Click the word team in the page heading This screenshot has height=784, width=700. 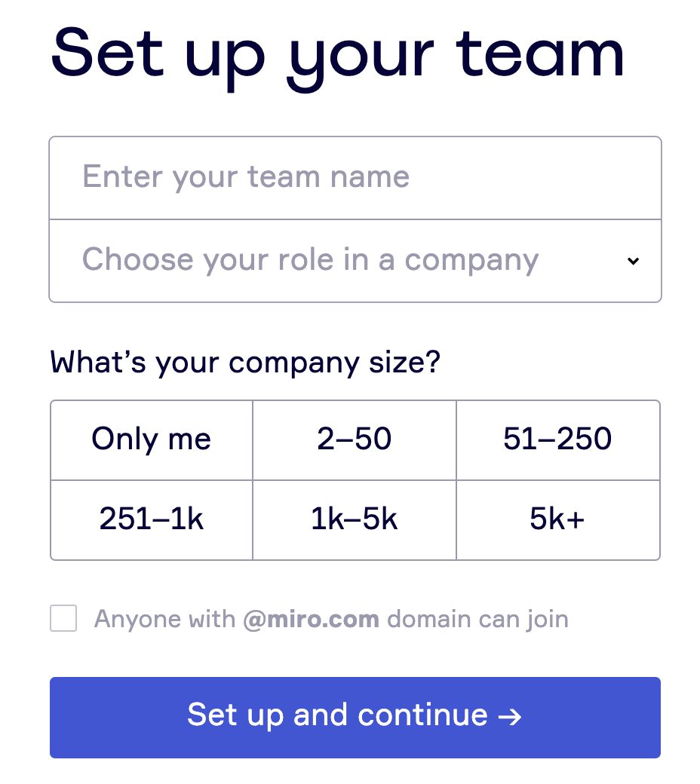click(x=539, y=53)
